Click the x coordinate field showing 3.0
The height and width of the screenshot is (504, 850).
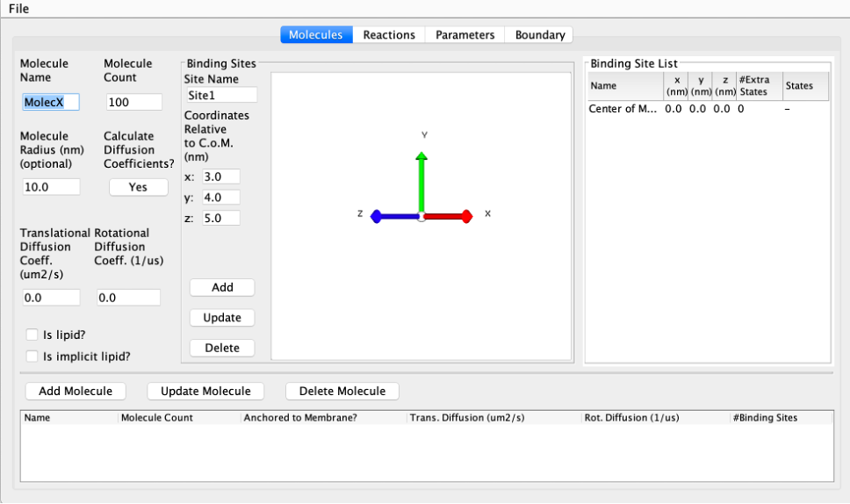pyautogui.click(x=221, y=176)
